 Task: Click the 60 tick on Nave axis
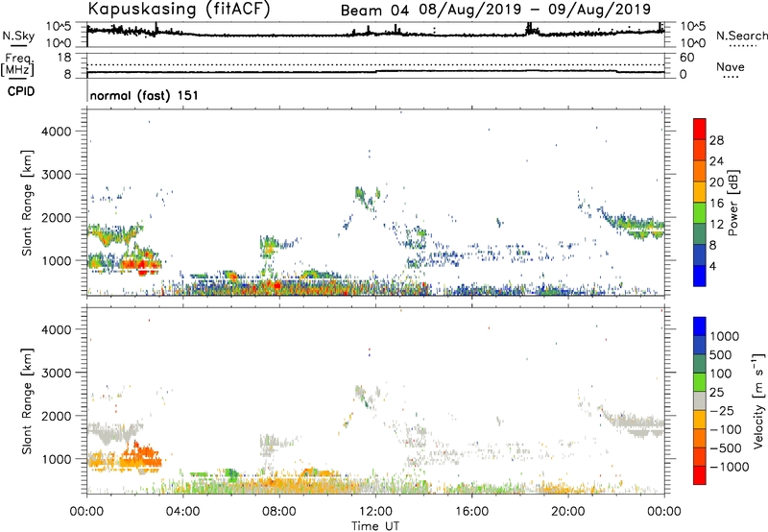pyautogui.click(x=686, y=58)
